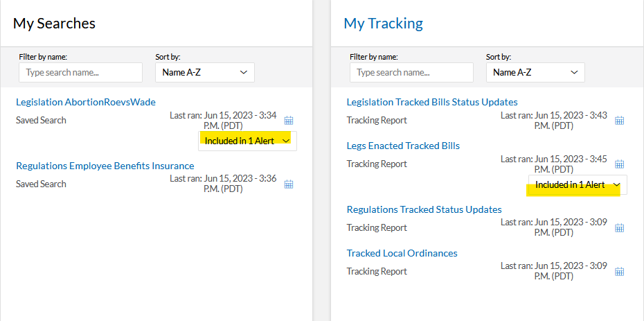Click calendar icon for Regulations Employee Benefits Insurance

[289, 184]
